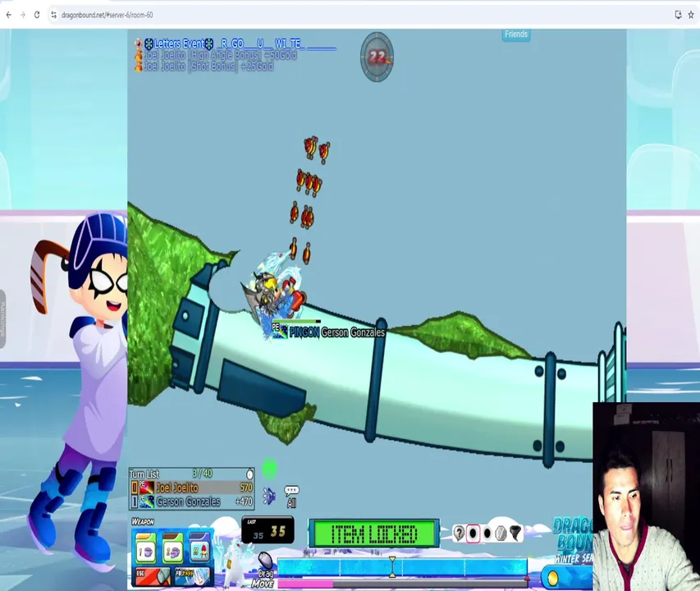Click the pink movement gauge bar

pyautogui.click(x=305, y=584)
